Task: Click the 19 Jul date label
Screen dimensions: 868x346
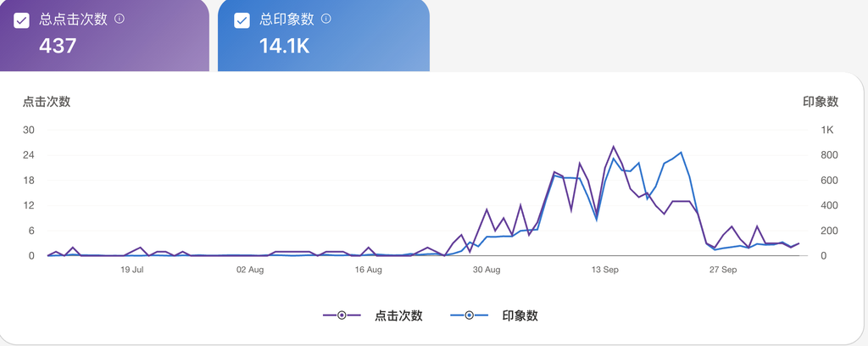Action: click(x=131, y=271)
